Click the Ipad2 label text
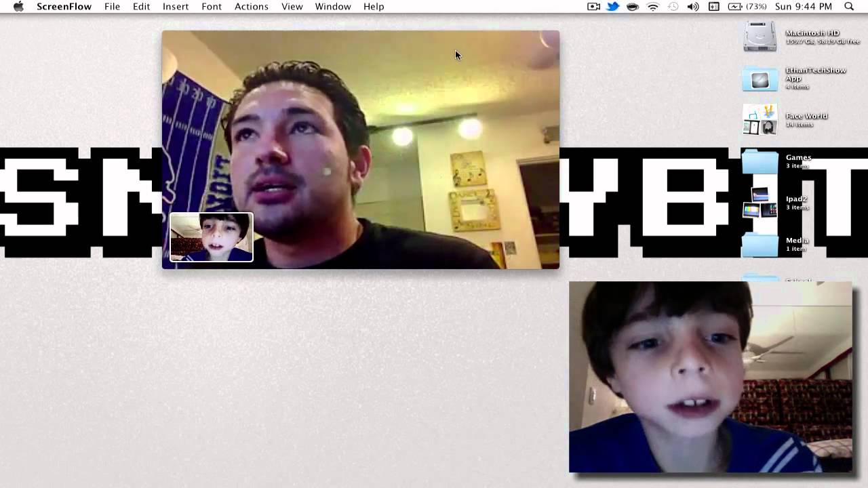The width and height of the screenshot is (868, 488). pyautogui.click(x=796, y=199)
